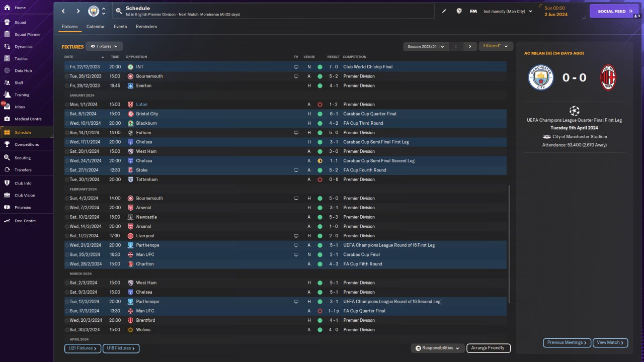Viewport: 644px width, 362px height.
Task: Open the Luton opposition link
Action: pyautogui.click(x=142, y=105)
